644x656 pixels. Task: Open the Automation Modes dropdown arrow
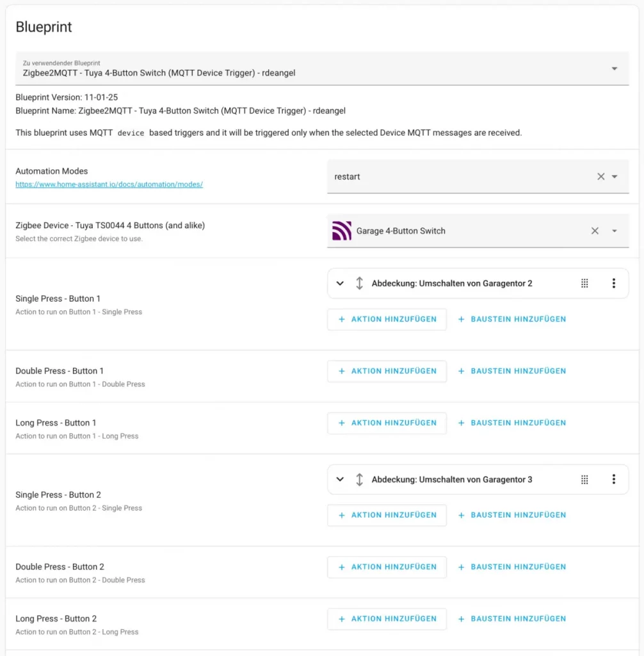click(x=615, y=177)
